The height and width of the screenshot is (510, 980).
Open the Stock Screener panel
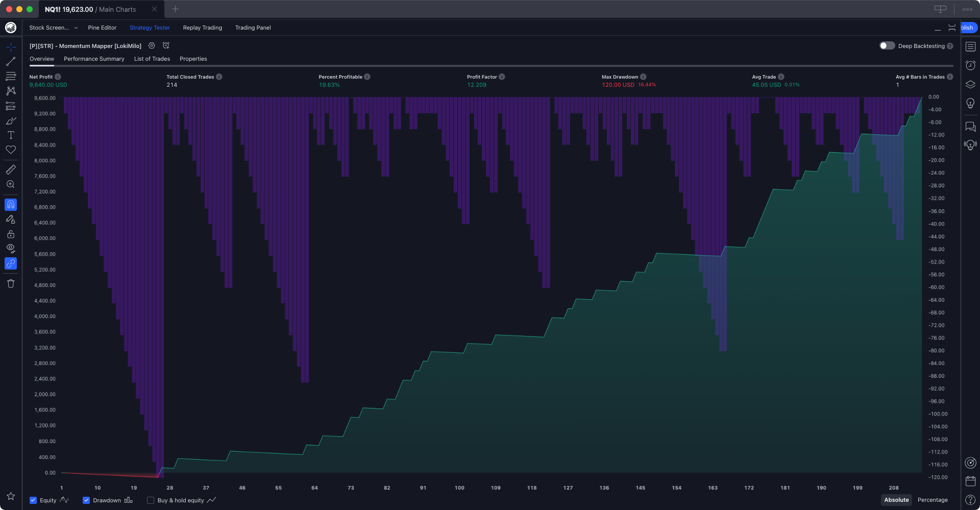(49, 28)
